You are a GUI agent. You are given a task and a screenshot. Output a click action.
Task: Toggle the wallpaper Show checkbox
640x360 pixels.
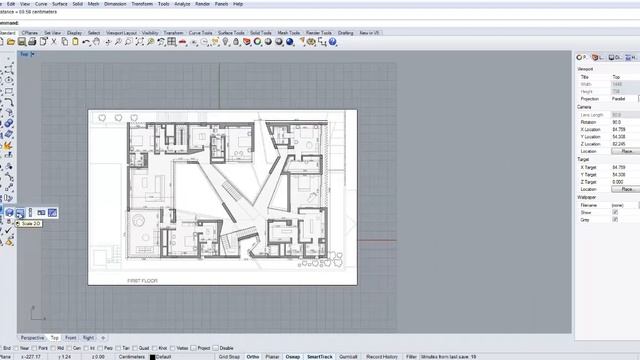(615, 212)
